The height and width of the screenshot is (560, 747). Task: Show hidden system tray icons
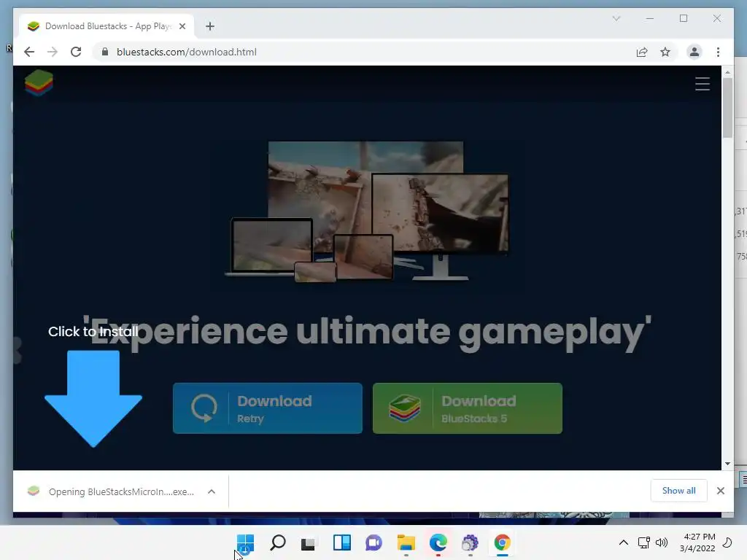pyautogui.click(x=623, y=542)
